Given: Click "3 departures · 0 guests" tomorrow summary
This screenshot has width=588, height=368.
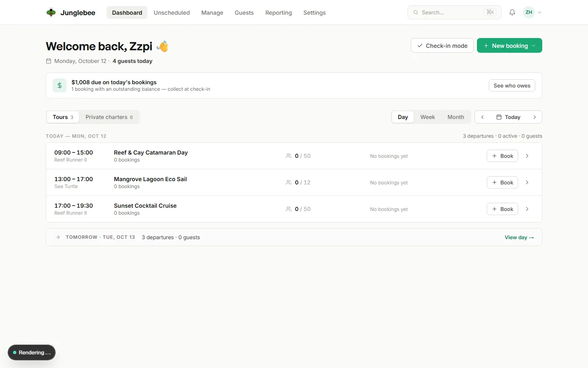Looking at the screenshot, I should tap(171, 237).
